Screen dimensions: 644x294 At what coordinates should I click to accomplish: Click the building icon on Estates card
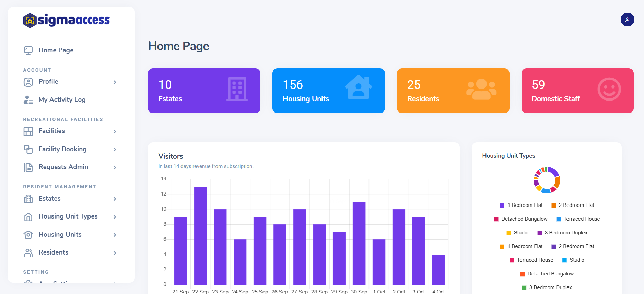(x=237, y=89)
